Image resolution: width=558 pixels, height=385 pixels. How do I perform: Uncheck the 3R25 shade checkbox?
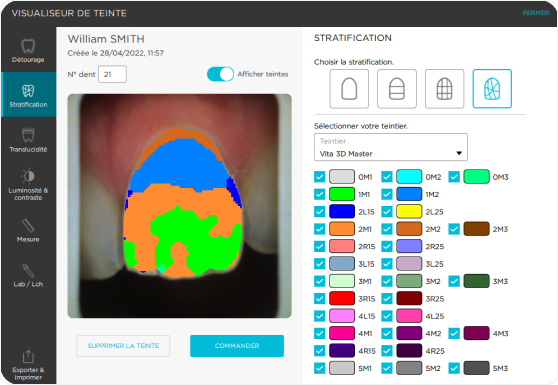click(387, 299)
